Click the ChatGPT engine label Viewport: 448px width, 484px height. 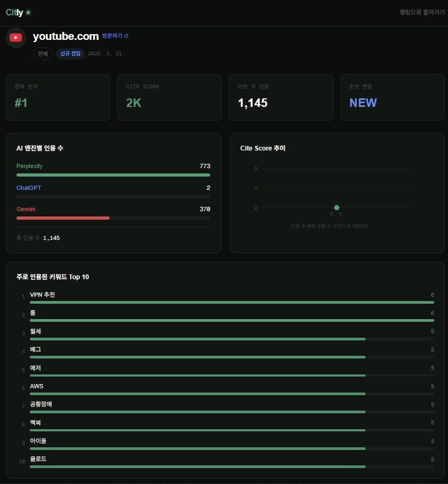pos(29,188)
